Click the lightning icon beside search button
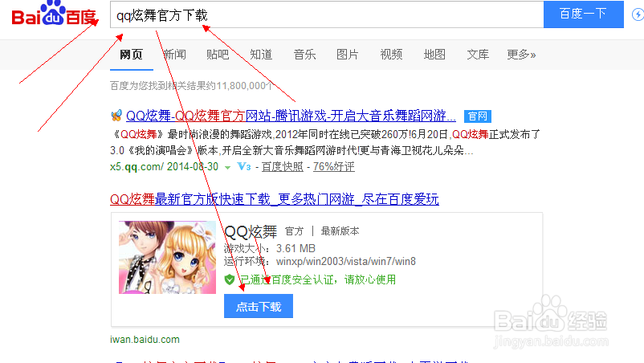644x363 pixels. [x=638, y=14]
